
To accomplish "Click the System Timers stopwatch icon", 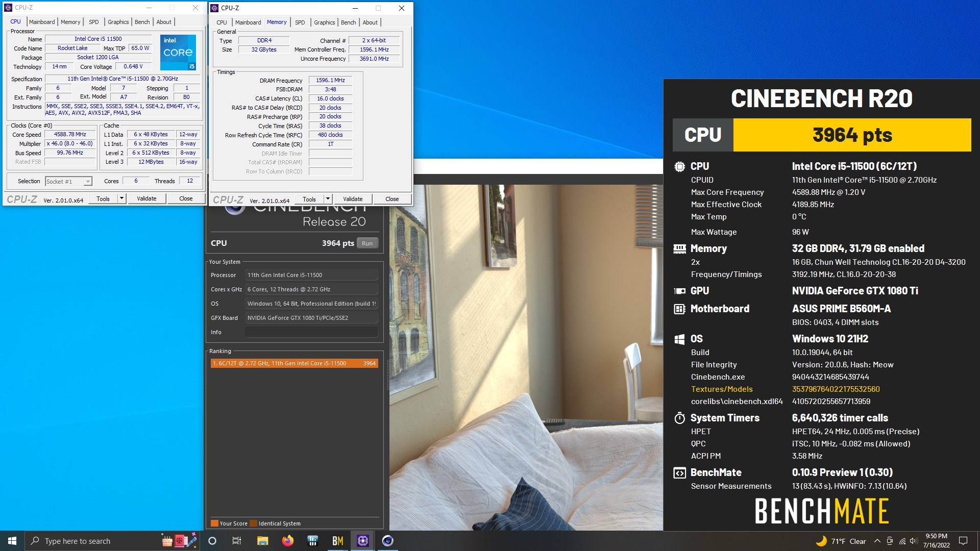I will [x=679, y=418].
